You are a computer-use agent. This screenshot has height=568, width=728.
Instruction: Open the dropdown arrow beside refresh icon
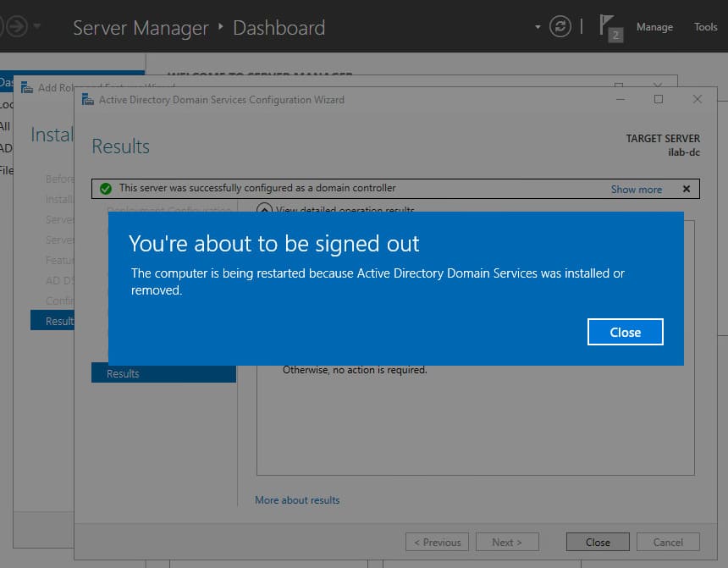point(538,27)
